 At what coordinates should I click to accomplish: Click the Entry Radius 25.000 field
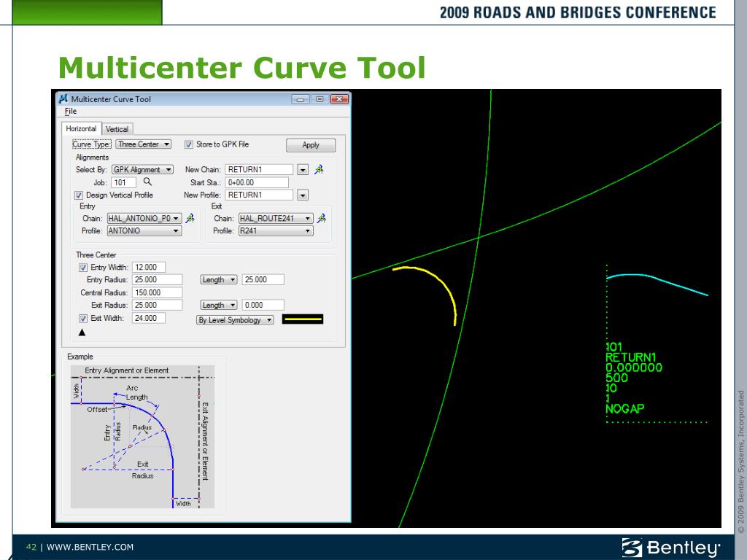click(158, 279)
